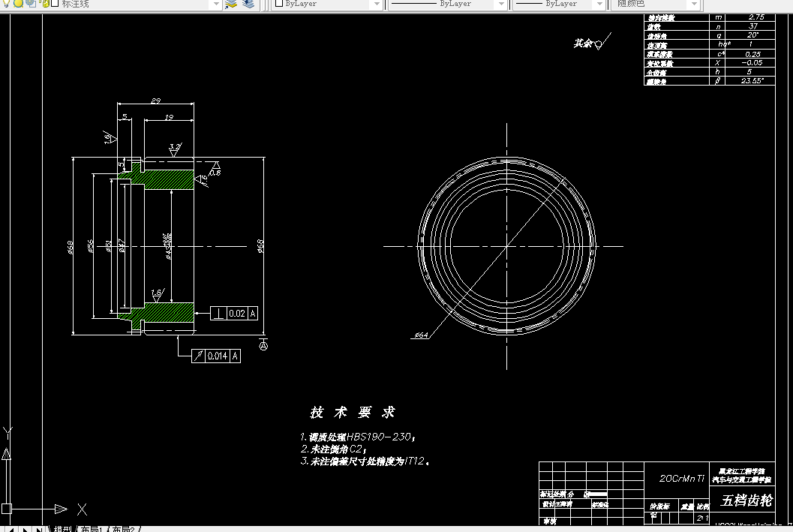Select the 3.2 surface roughness symbol
The image size is (793, 532).
click(175, 149)
